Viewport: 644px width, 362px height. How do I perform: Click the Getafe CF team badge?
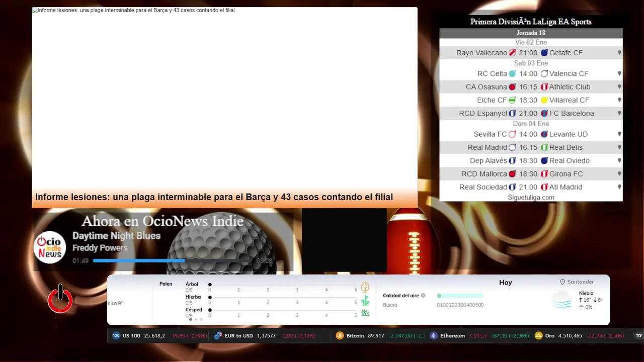(x=544, y=53)
